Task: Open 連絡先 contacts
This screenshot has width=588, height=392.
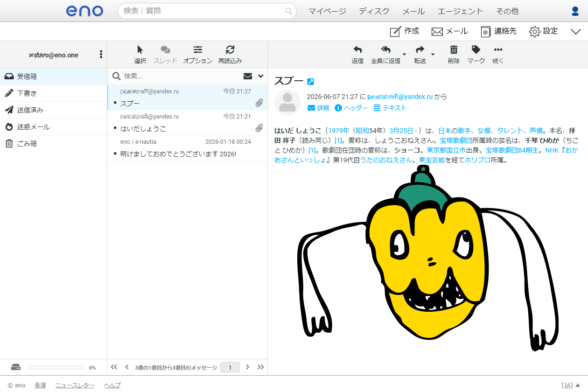Action: pos(498,31)
